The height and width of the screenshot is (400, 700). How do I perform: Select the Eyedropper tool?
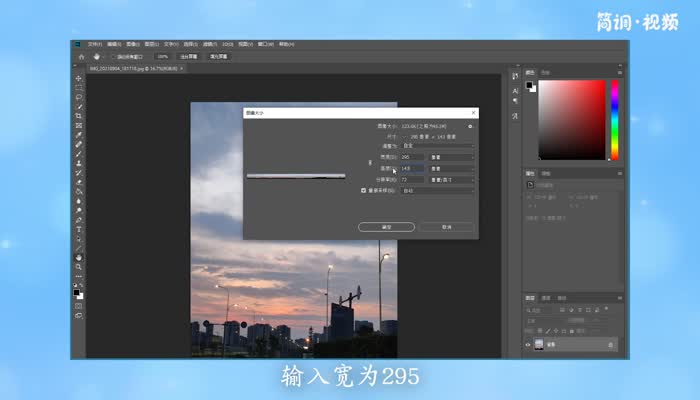79,135
